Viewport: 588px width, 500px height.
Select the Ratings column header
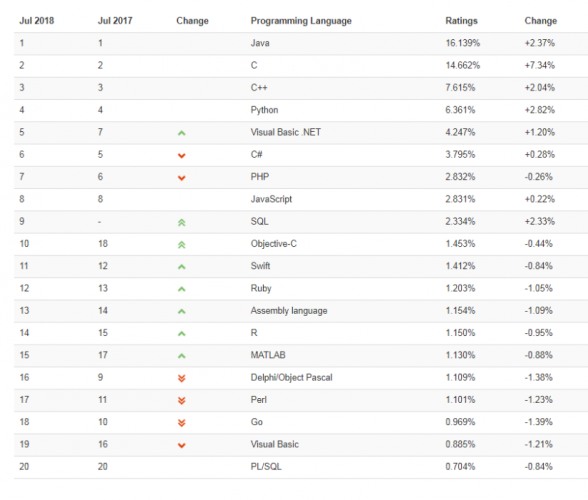pyautogui.click(x=461, y=21)
